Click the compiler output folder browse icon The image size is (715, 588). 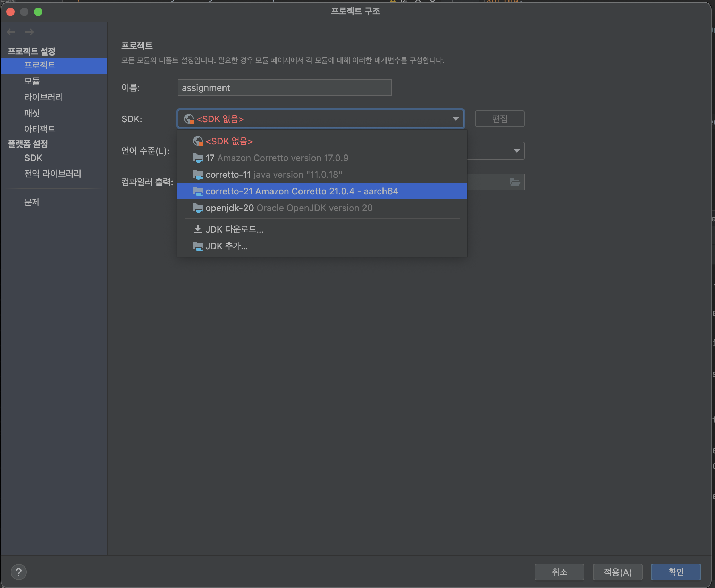click(515, 182)
